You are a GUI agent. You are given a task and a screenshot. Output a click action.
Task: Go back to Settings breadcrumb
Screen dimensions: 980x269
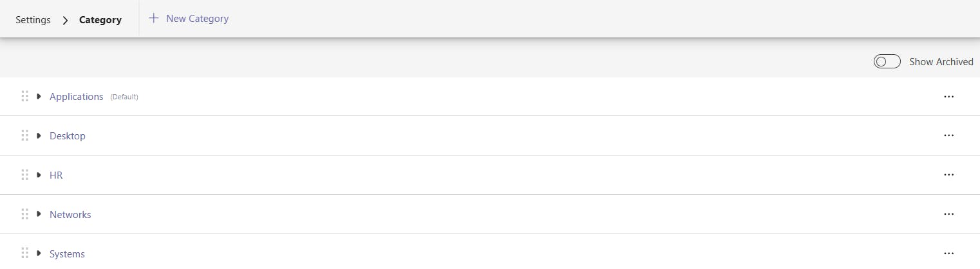33,19
